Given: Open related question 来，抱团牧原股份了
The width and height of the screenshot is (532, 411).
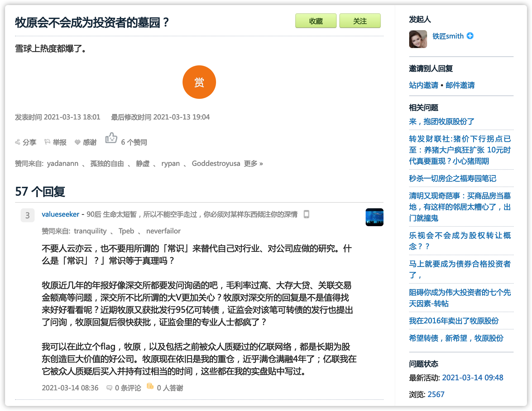Looking at the screenshot, I should coord(442,121).
